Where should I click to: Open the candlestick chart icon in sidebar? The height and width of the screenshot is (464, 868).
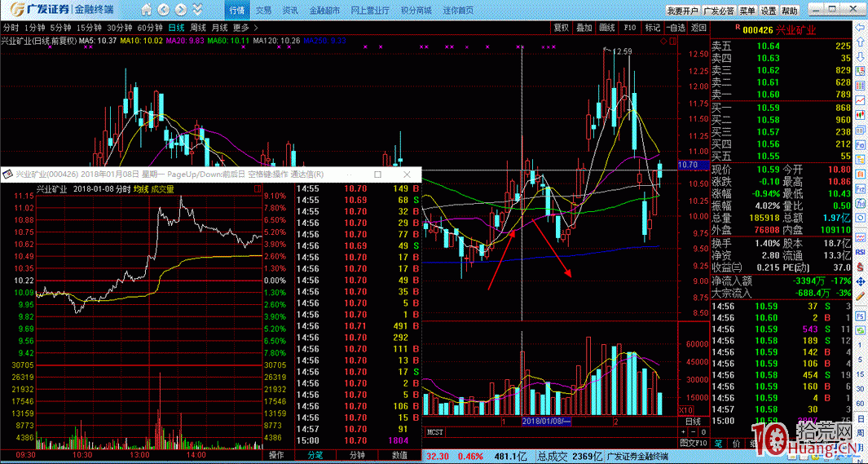tap(860, 114)
